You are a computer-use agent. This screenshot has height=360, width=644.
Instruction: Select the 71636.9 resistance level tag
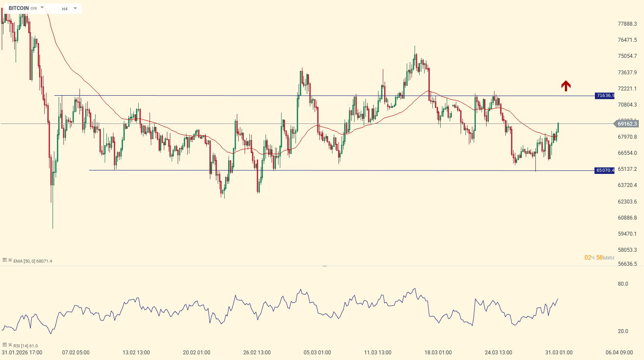point(604,96)
